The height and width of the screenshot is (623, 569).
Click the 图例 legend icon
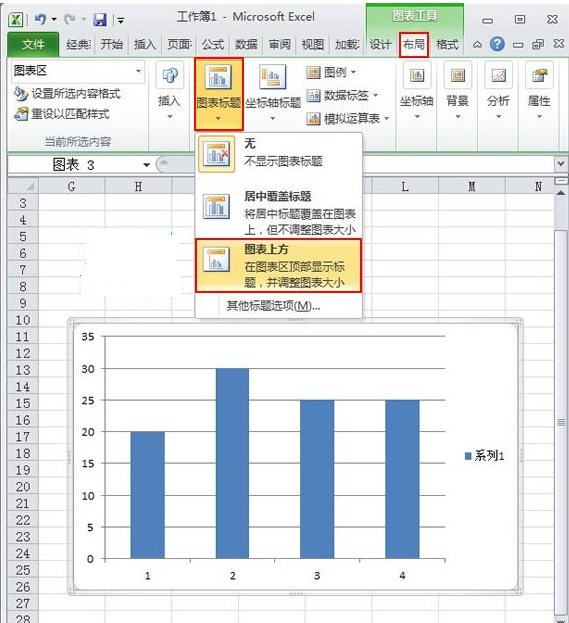314,72
